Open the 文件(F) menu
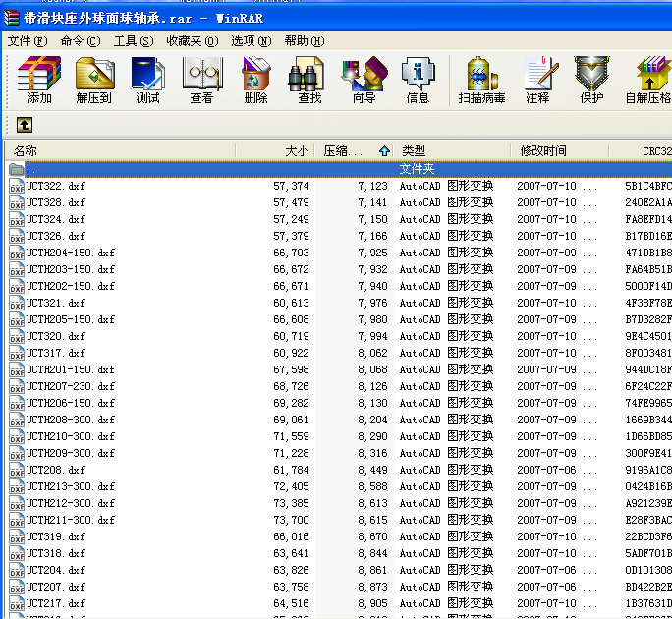The height and width of the screenshot is (619, 672). click(x=28, y=41)
